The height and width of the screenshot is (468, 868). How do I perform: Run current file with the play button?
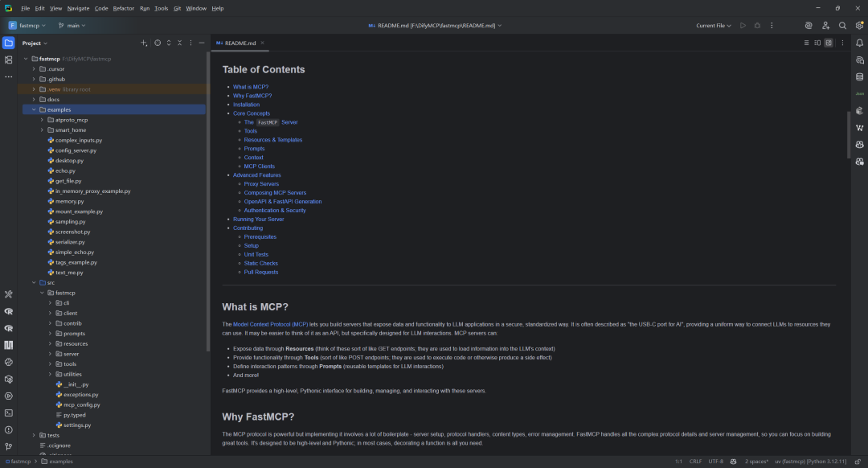743,26
